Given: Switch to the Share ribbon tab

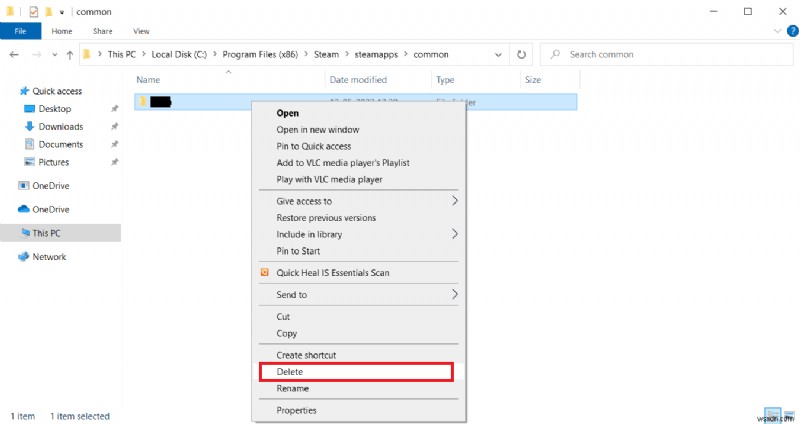Looking at the screenshot, I should click(x=103, y=31).
